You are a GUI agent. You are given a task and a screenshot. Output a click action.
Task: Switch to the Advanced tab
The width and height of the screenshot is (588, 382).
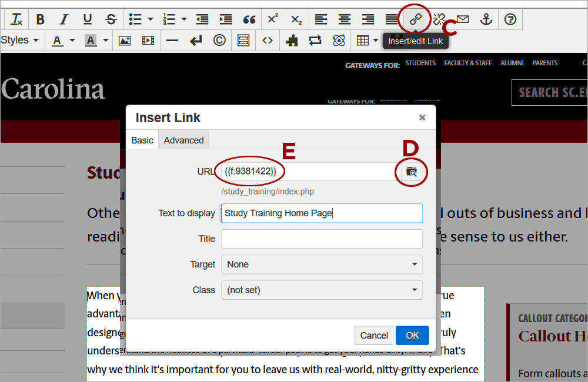pyautogui.click(x=183, y=140)
